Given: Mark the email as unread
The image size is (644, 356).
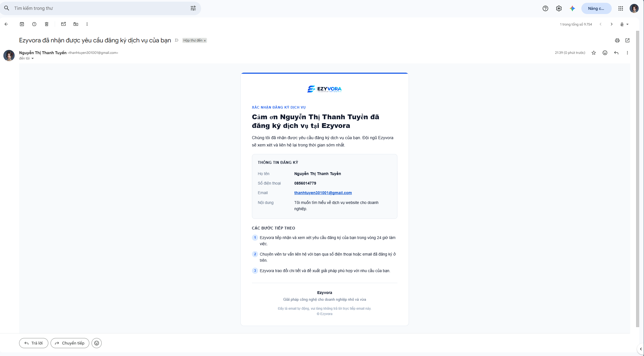Looking at the screenshot, I should (63, 24).
